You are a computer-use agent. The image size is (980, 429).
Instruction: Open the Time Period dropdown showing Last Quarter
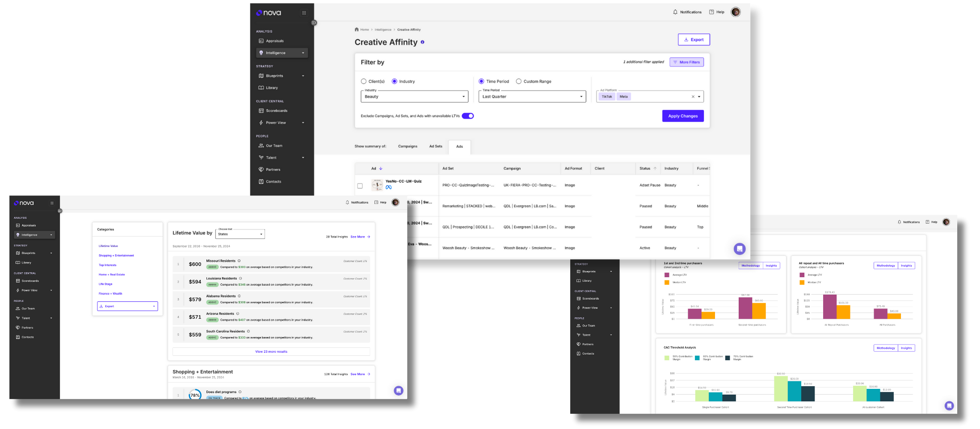click(532, 97)
